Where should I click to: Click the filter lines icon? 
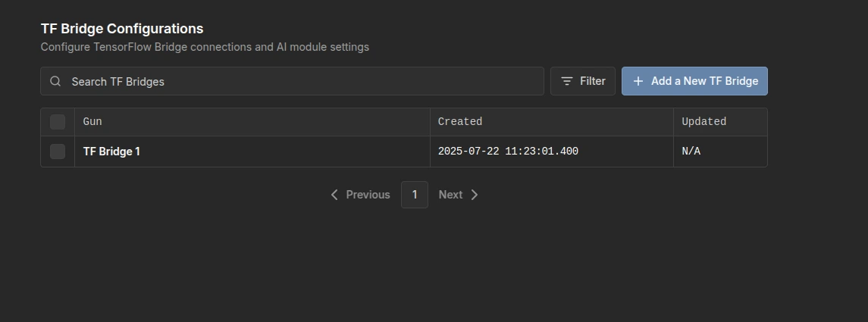coord(567,81)
